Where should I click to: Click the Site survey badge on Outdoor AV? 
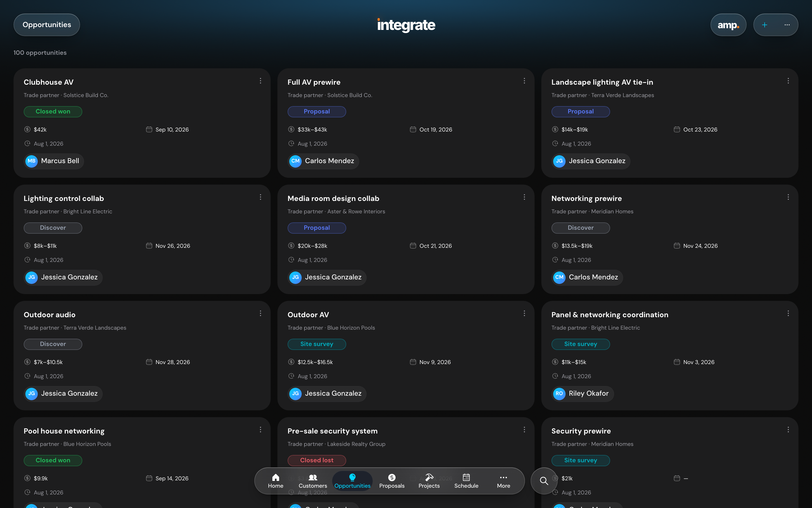click(x=317, y=344)
